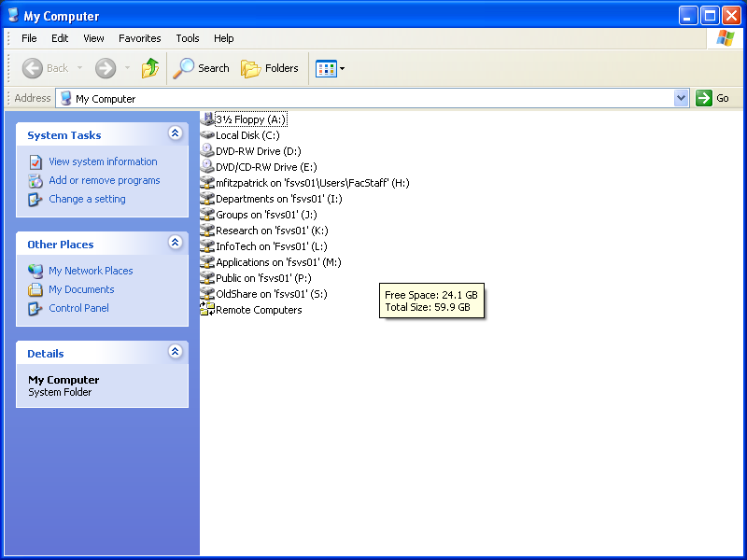Open the Tools menu
Viewport: 747px width, 560px height.
click(188, 38)
